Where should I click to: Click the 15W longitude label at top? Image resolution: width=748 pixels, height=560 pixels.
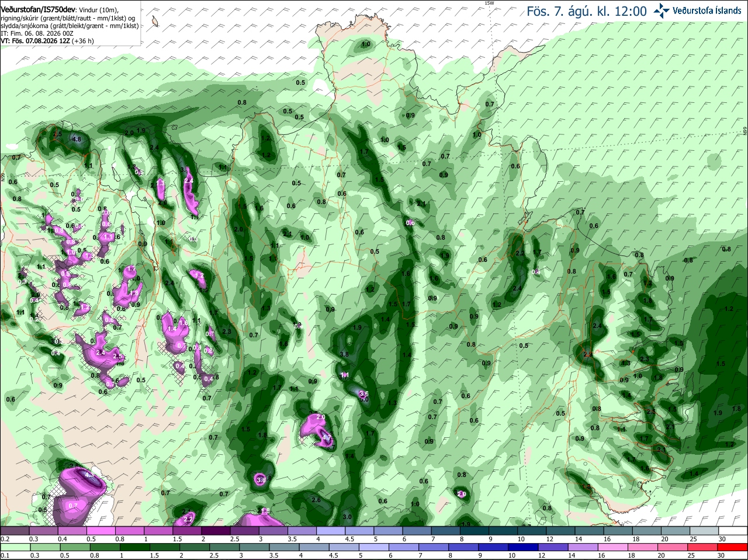(x=489, y=4)
